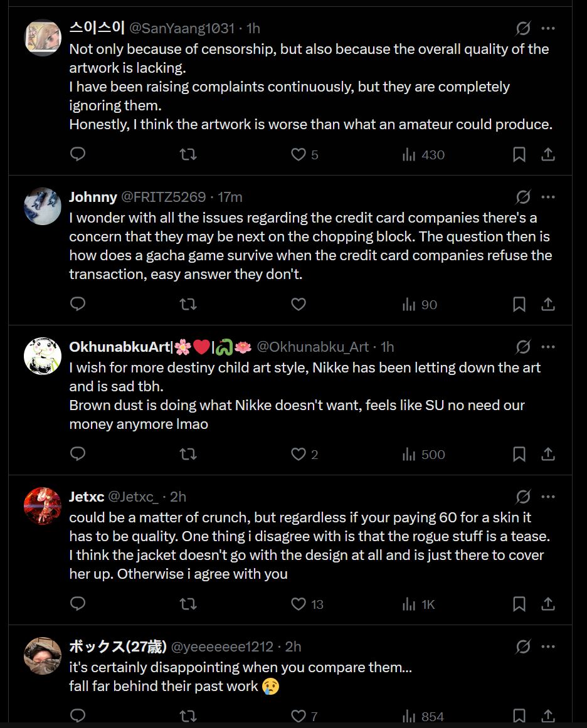Image resolution: width=587 pixels, height=728 pixels.
Task: Like OkhunabkuArt's tweet about Nikke art
Action: coord(299,454)
